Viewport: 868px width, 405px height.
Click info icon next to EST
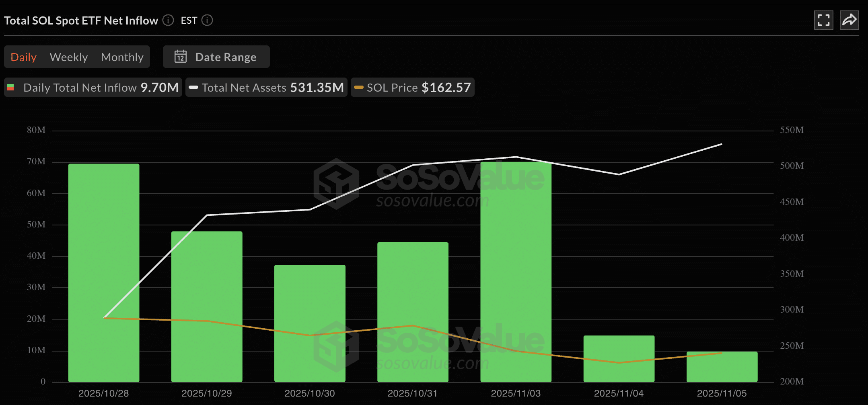[x=207, y=20]
